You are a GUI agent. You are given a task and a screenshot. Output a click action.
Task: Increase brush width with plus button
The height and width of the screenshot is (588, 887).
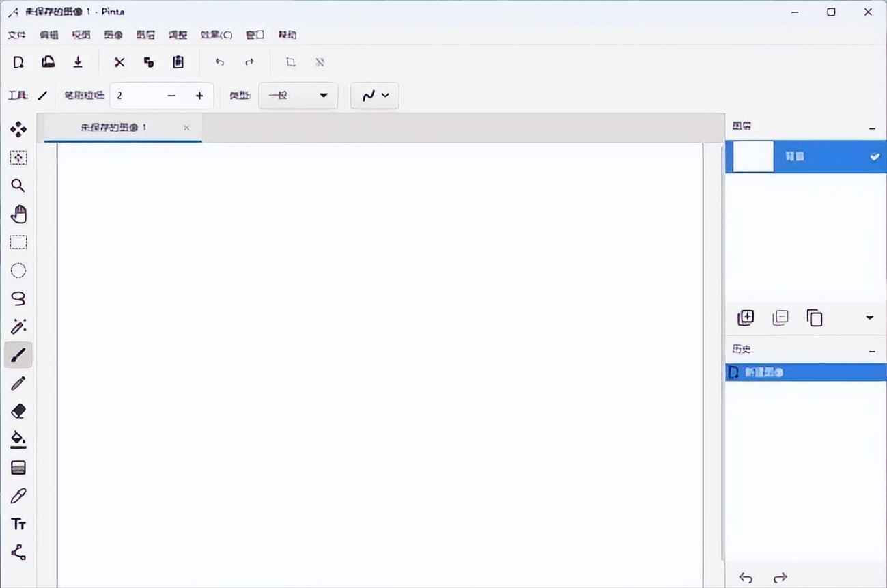click(199, 96)
